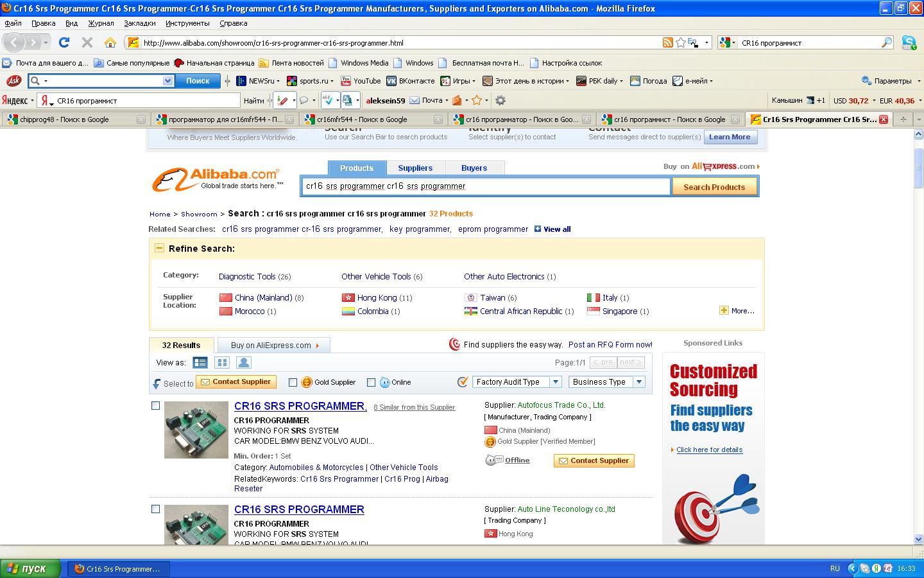Open the Post an RFQ Form now link
Viewport: 924px width, 578px height.
pyautogui.click(x=610, y=345)
